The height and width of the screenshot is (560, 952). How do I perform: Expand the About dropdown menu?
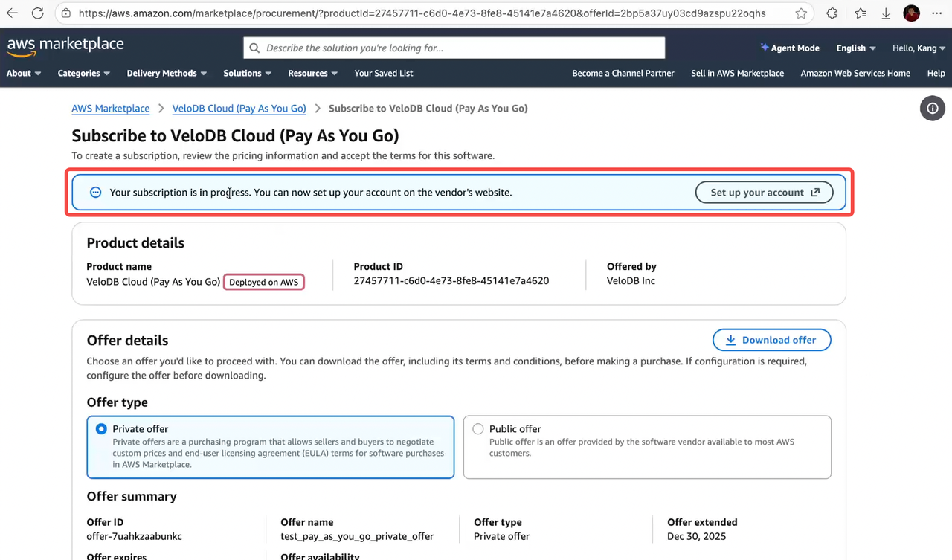(24, 73)
